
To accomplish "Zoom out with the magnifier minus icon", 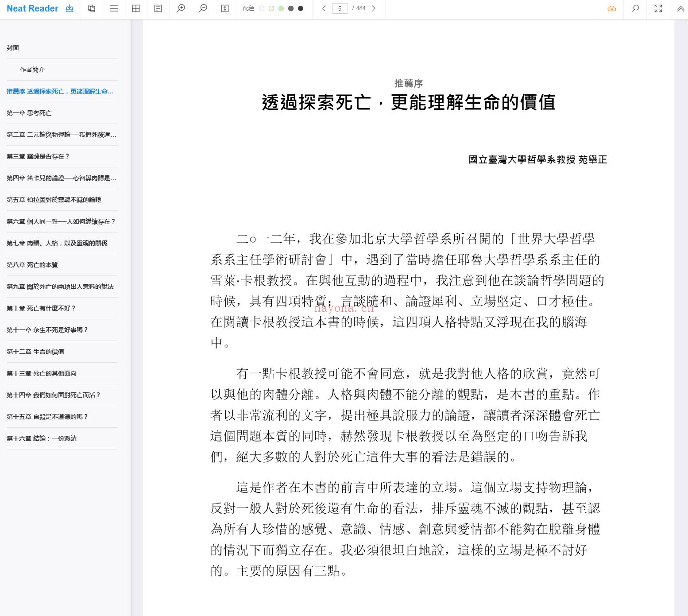I will [x=203, y=8].
